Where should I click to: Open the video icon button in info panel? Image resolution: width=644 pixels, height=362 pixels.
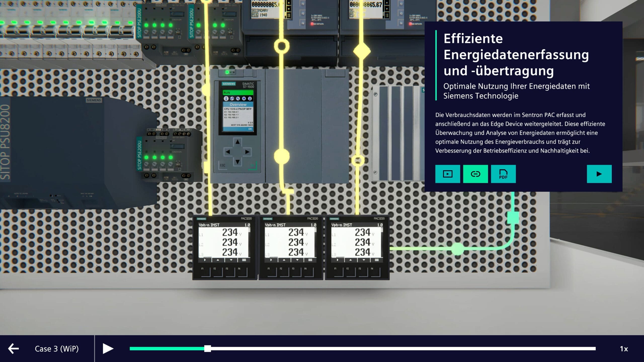448,174
